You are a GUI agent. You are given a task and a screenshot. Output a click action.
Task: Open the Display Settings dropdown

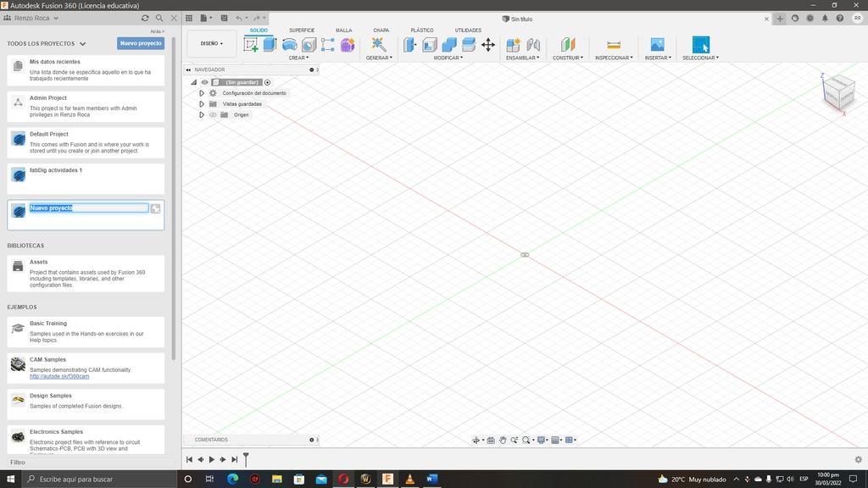point(542,441)
